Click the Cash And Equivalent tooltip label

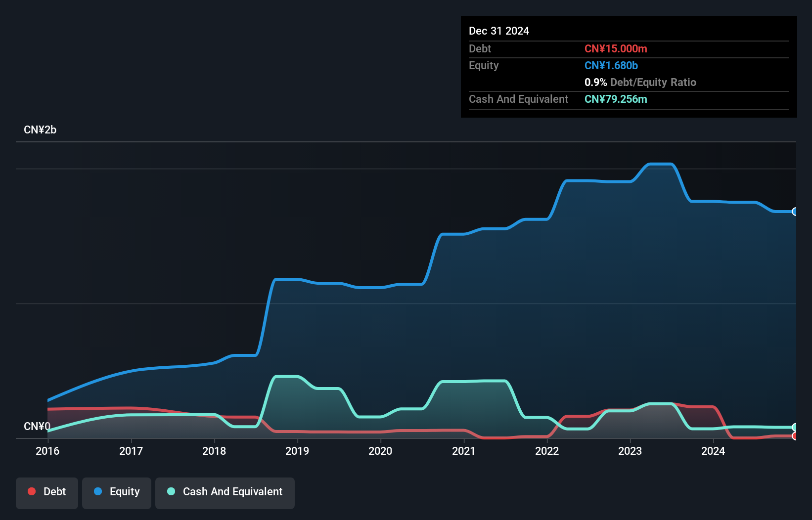tap(518, 99)
